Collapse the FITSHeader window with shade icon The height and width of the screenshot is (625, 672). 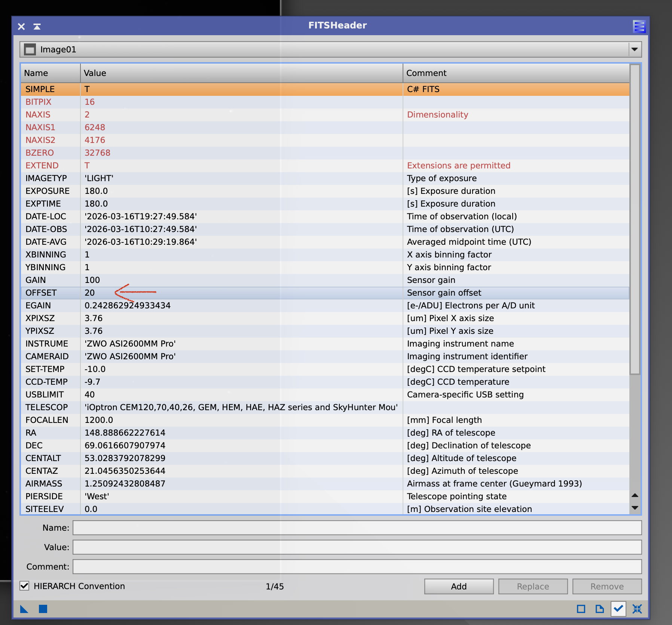(37, 27)
